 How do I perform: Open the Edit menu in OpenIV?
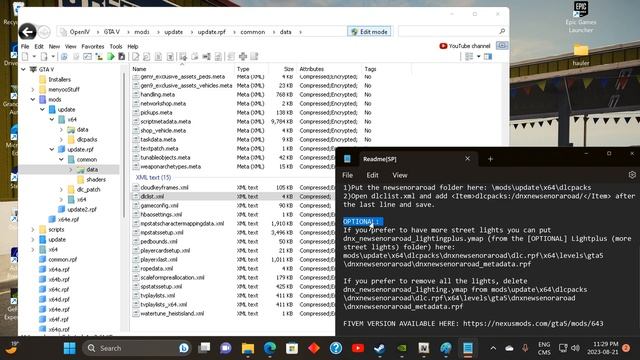[39, 47]
